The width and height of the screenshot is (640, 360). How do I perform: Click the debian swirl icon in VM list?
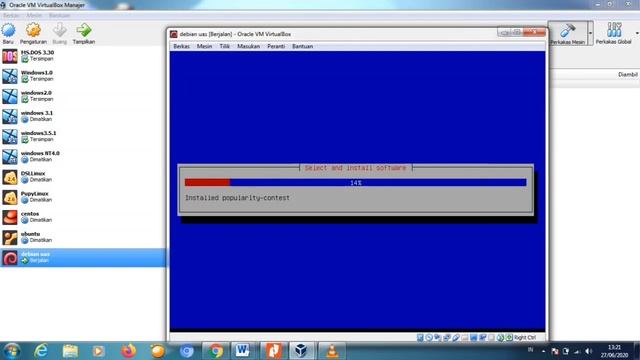(x=10, y=258)
